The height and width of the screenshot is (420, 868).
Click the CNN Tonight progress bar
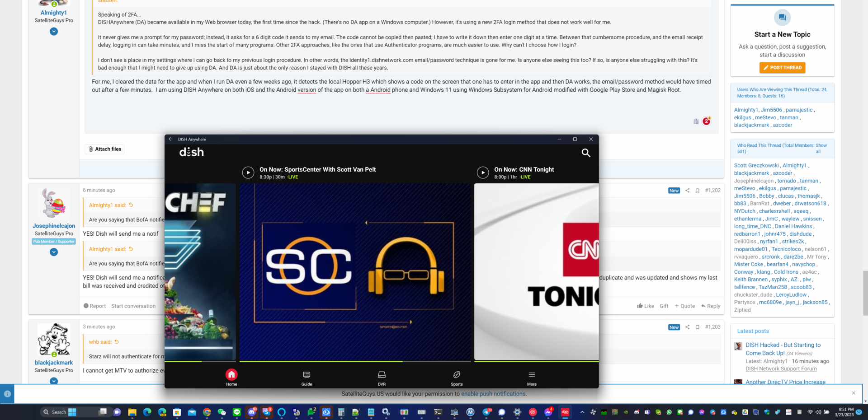[x=536, y=361]
